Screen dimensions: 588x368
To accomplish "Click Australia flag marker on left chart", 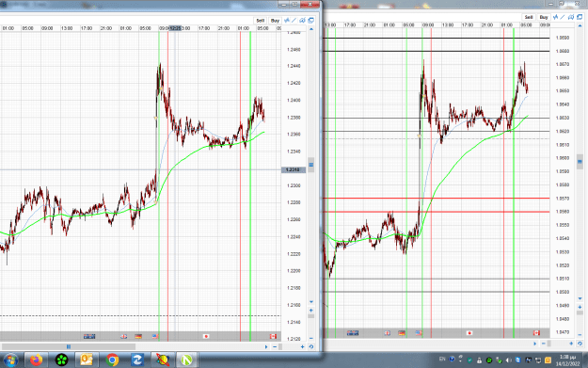I will [x=89, y=337].
